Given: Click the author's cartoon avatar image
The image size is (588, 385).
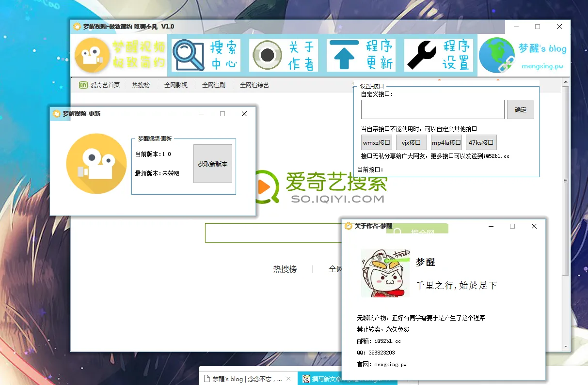Looking at the screenshot, I should 385,273.
